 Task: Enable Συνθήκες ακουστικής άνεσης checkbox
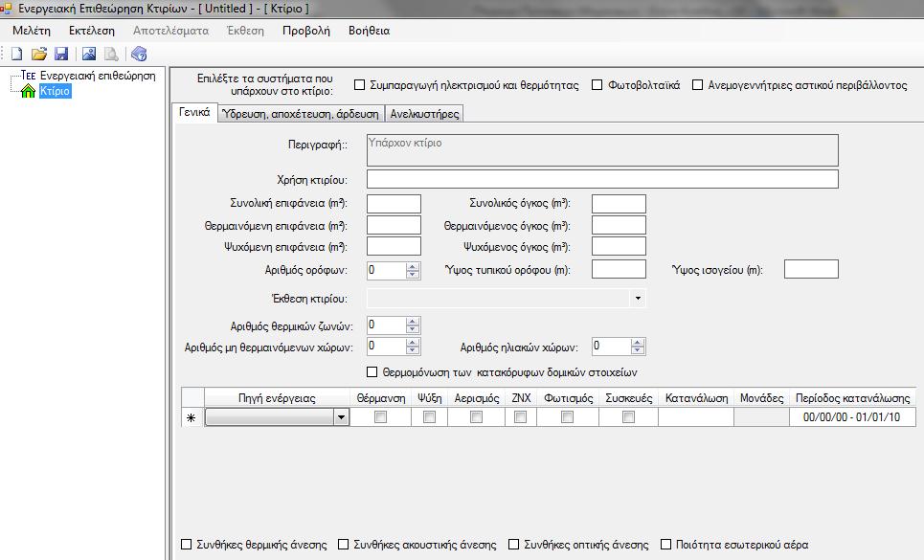coord(343,544)
